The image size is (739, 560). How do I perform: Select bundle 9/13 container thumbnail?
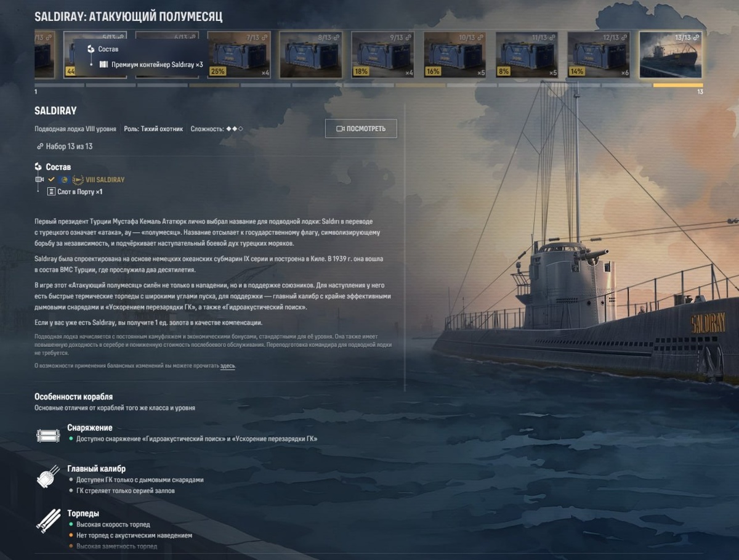point(383,55)
